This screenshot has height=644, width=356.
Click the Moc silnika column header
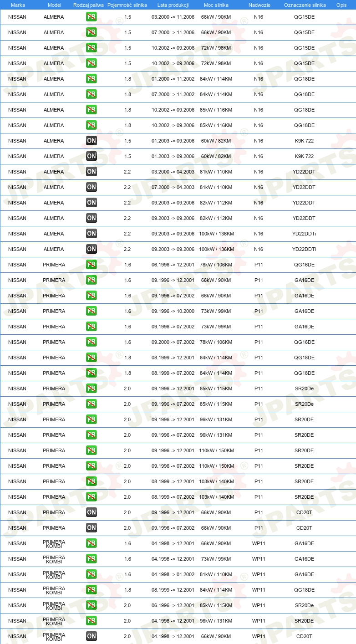point(216,5)
